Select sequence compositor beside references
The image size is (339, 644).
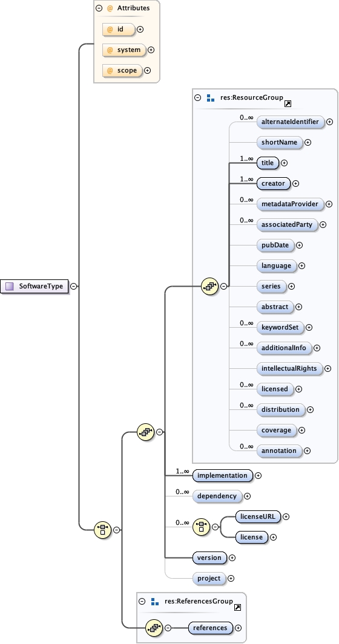154,628
